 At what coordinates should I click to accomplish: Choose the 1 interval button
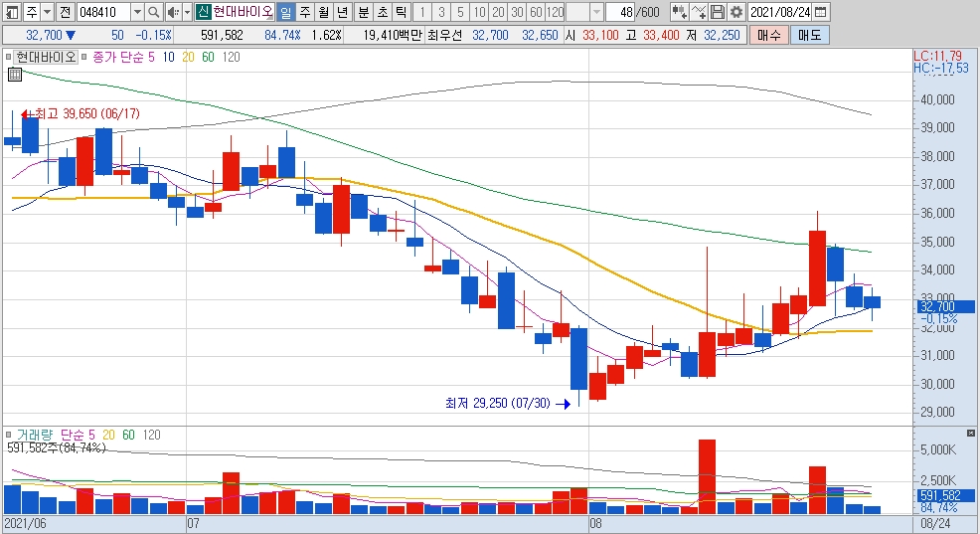pos(422,12)
